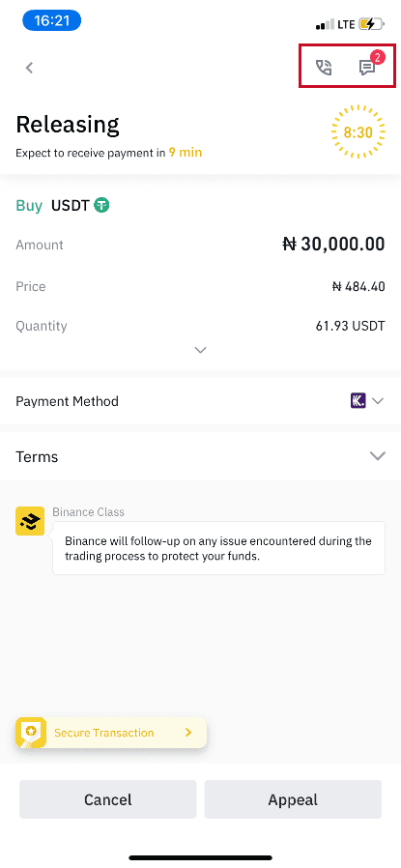Open the Secure Transaction banner arrow
Viewport: 401px width, 868px height.
point(188,733)
